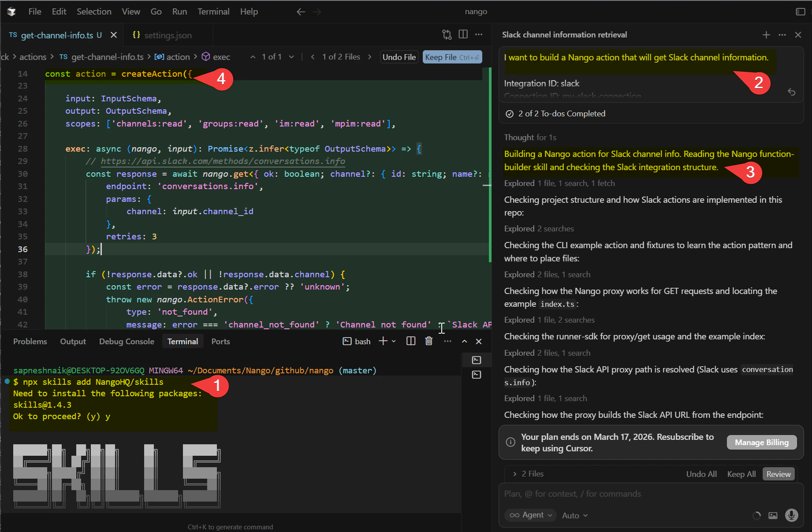Image resolution: width=812 pixels, height=532 pixels.
Task: Click Keep All changes
Action: (x=741, y=474)
